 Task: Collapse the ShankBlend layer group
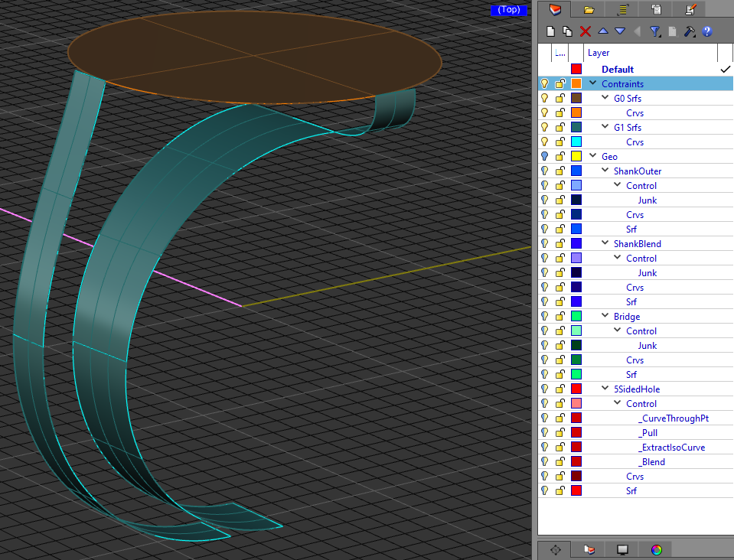pyautogui.click(x=605, y=243)
